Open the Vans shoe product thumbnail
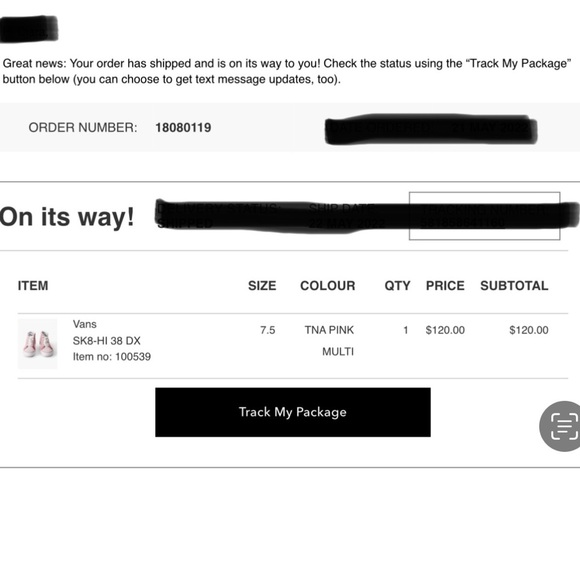This screenshot has height=580, width=580. tap(37, 344)
